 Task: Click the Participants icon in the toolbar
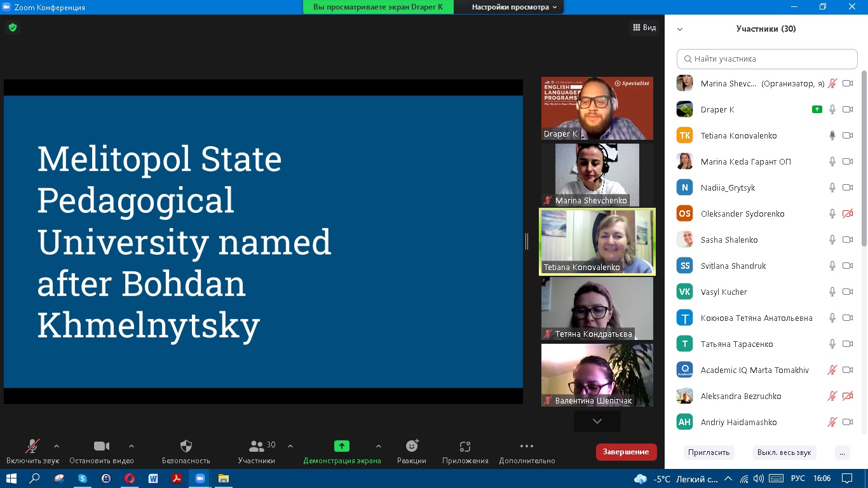(x=257, y=446)
